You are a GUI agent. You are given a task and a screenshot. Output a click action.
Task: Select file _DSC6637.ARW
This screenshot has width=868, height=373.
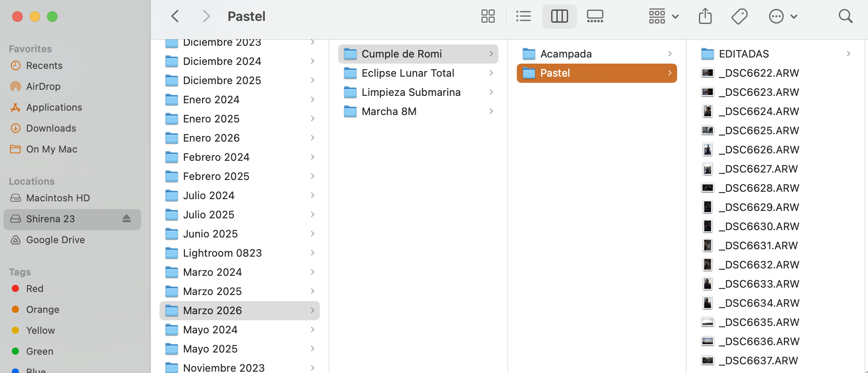point(776,361)
